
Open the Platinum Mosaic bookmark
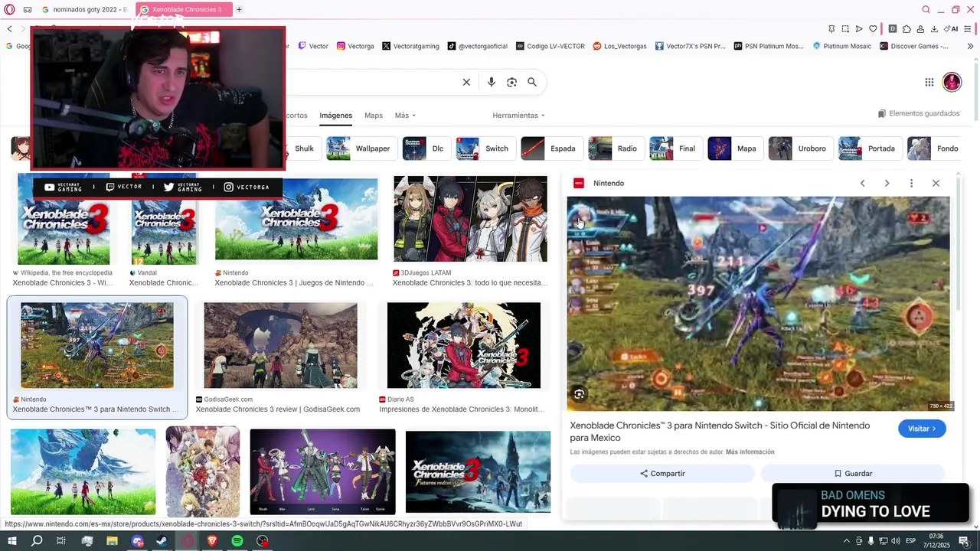pos(841,46)
